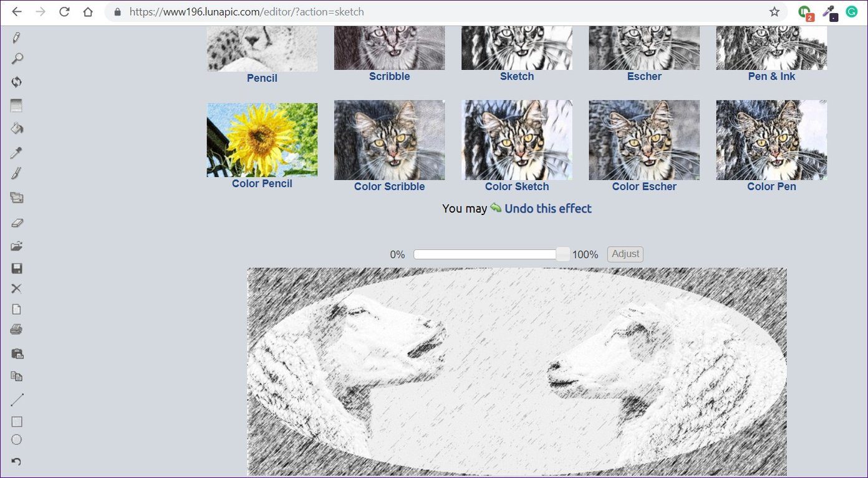
Task: Click the effect strength slider handle
Action: click(x=562, y=254)
